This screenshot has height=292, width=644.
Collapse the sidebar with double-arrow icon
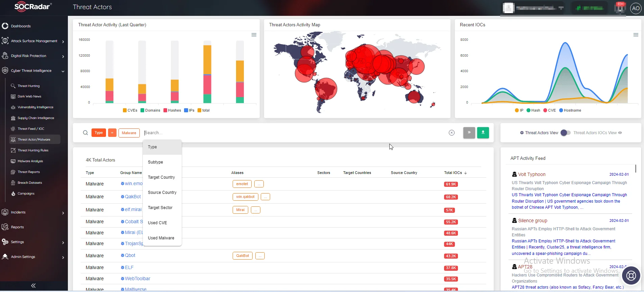pyautogui.click(x=33, y=286)
